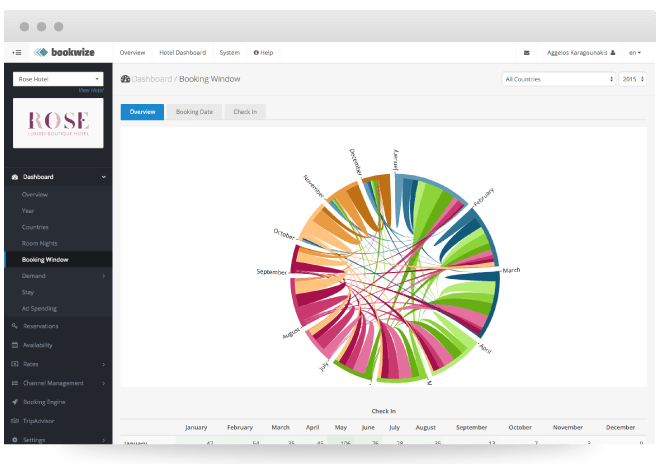Screen dimensions: 660x464
Task: Open the Overview top menu
Action: [132, 53]
